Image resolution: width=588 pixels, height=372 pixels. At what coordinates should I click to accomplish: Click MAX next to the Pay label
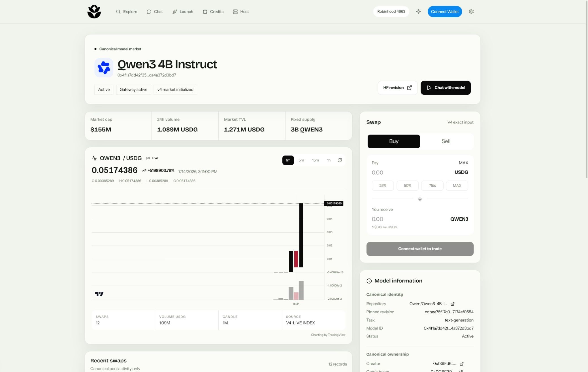463,163
